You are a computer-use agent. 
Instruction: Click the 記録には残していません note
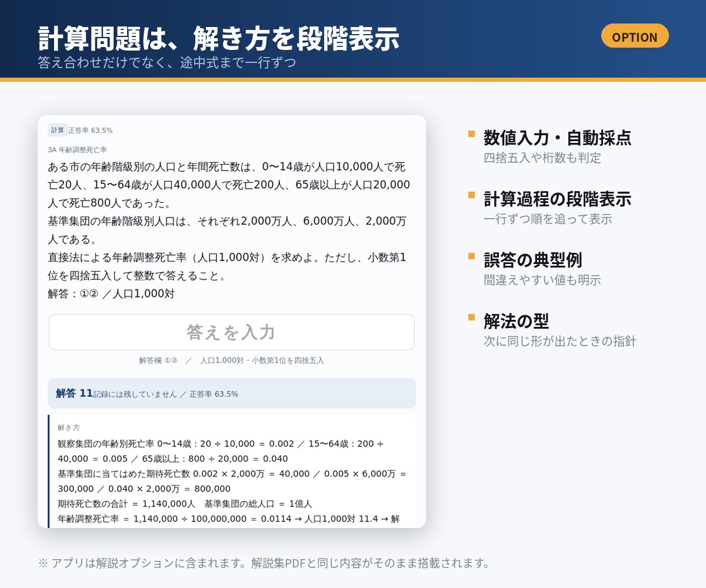(x=135, y=394)
